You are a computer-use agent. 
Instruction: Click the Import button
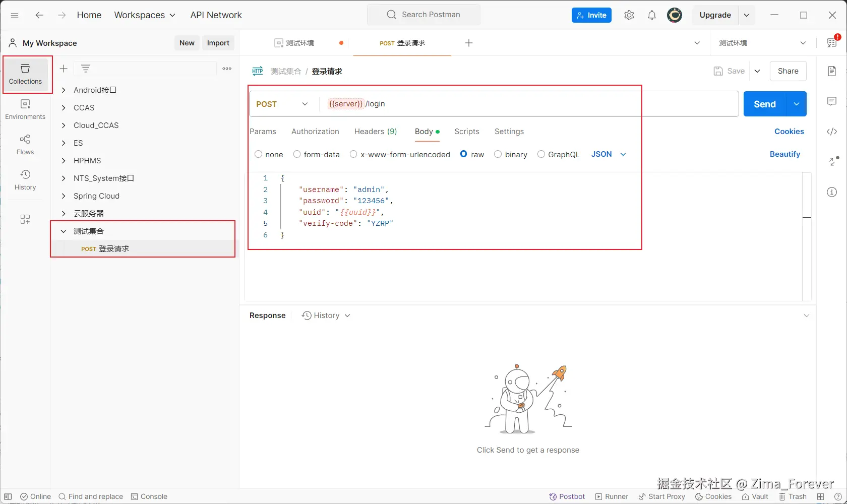tap(218, 43)
